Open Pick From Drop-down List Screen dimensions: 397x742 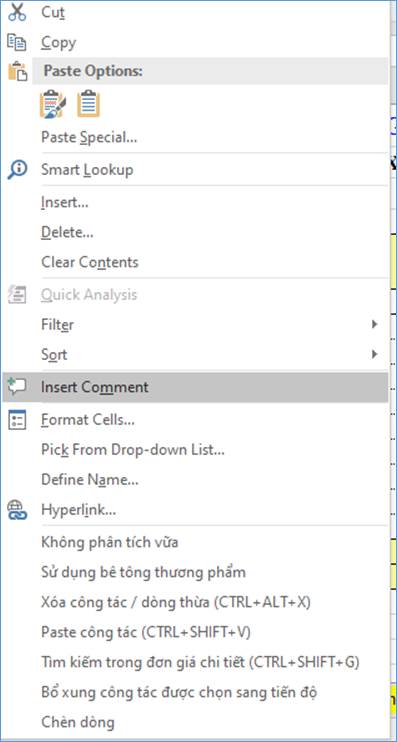point(133,450)
